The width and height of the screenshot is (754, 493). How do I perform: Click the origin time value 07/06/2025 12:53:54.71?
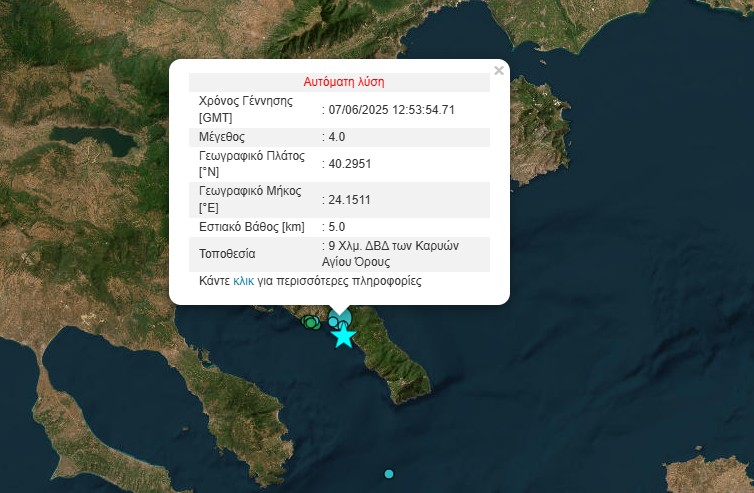tap(391, 110)
